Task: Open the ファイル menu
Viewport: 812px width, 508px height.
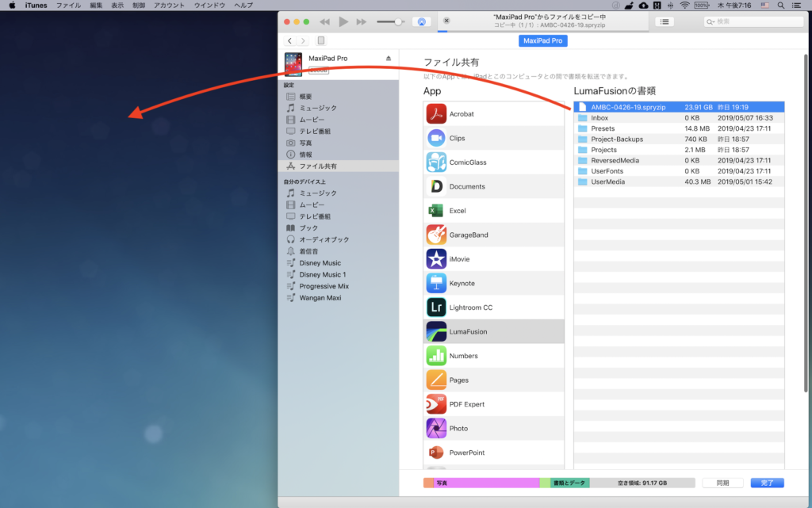Action: point(68,6)
